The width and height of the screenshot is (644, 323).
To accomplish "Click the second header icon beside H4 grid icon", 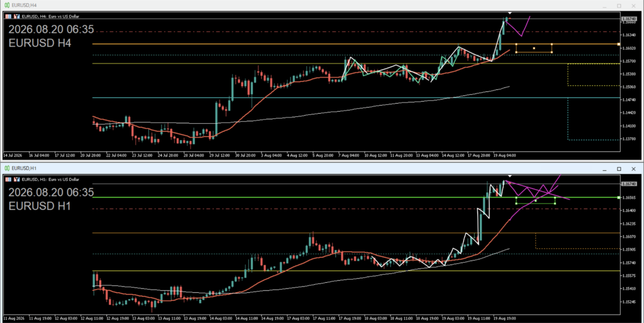I will [x=17, y=16].
